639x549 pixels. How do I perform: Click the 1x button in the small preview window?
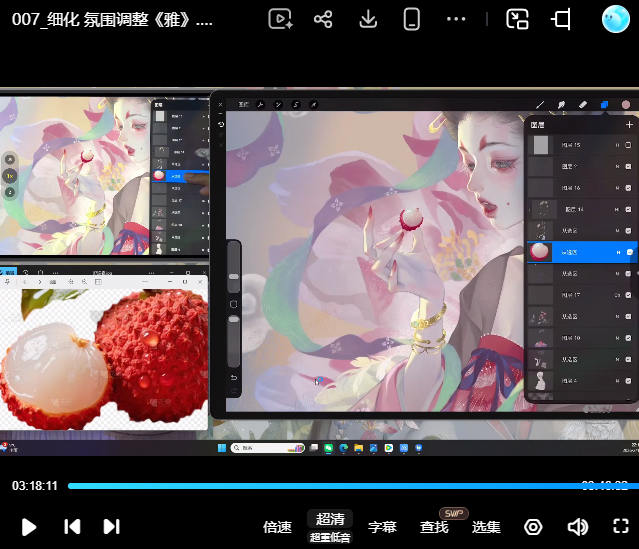[10, 176]
